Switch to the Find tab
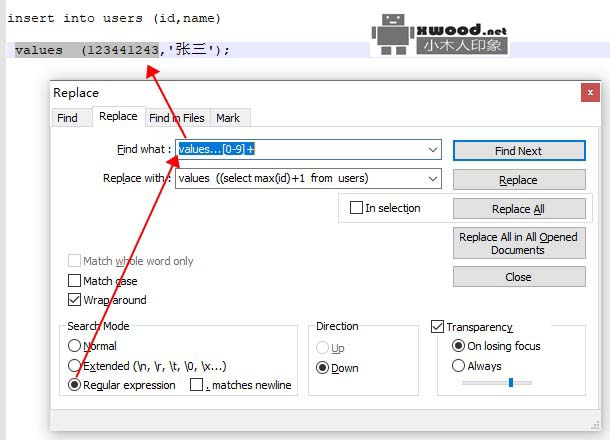 [67, 117]
